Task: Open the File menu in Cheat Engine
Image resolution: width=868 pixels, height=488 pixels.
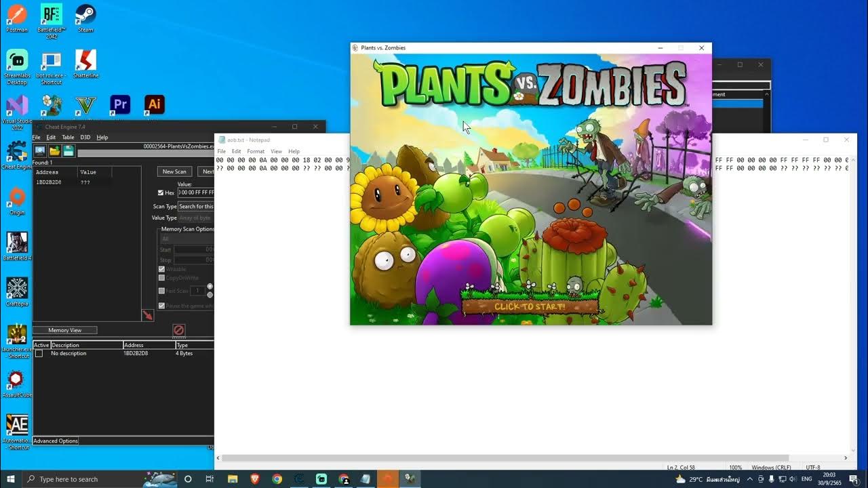Action: [x=37, y=137]
